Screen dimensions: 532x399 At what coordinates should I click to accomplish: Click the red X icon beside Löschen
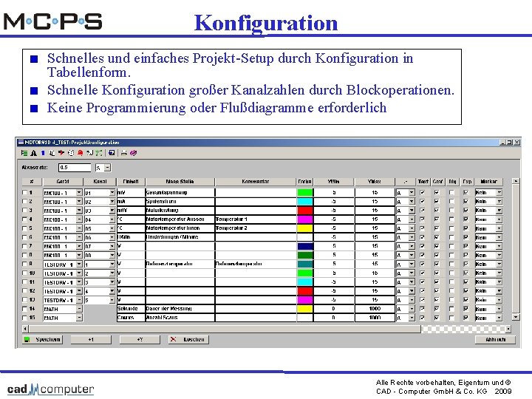point(173,339)
